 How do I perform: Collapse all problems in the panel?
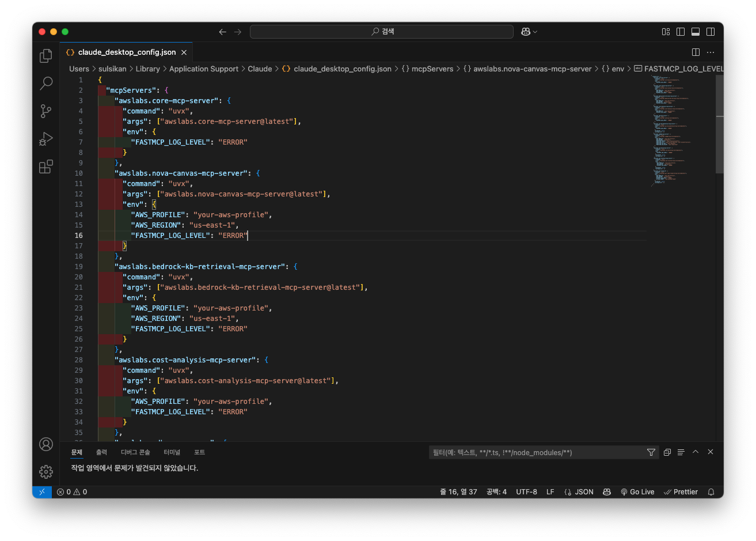[x=667, y=452]
